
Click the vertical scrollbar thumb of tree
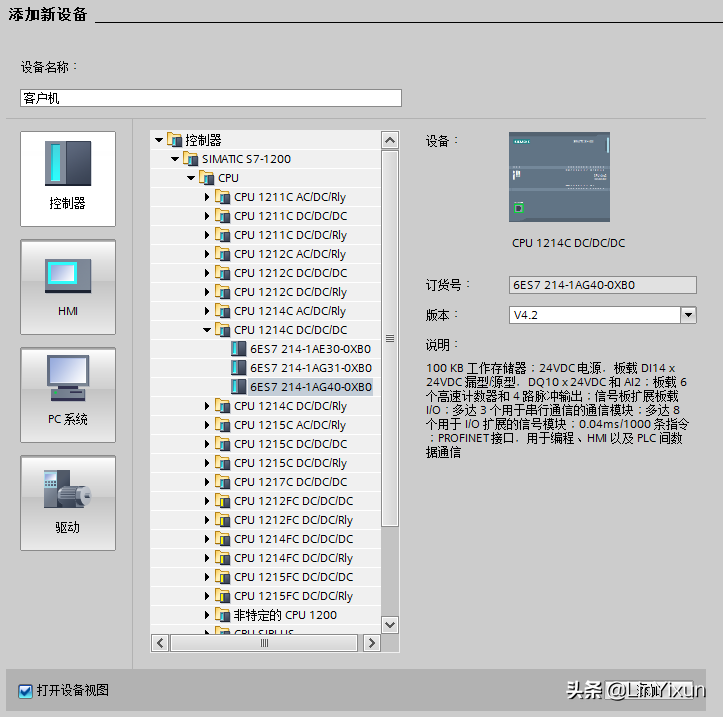pyautogui.click(x=390, y=338)
